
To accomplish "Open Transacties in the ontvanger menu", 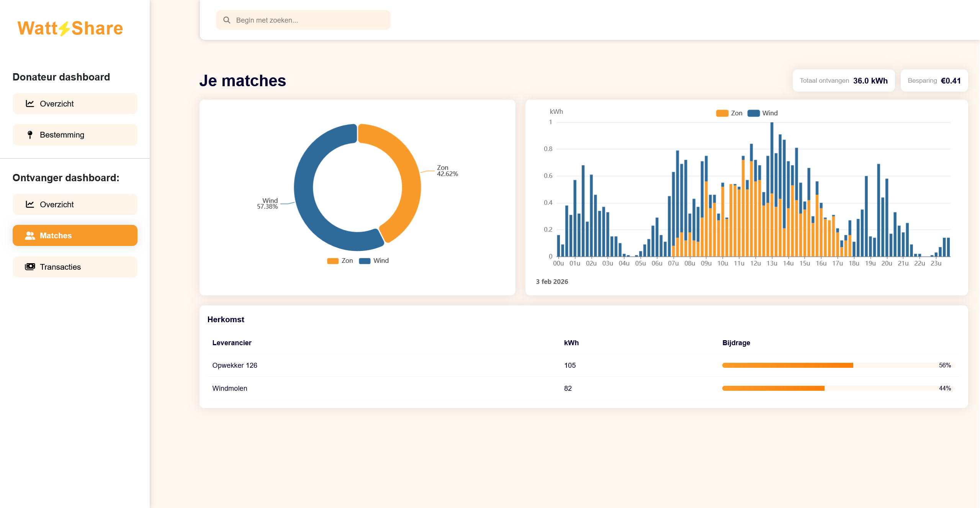I will coord(75,267).
